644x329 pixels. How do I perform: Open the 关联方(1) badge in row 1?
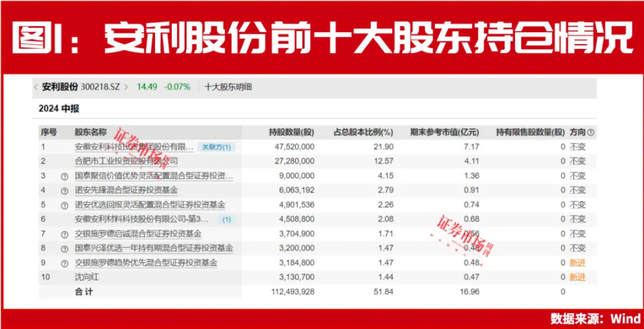pyautogui.click(x=217, y=147)
